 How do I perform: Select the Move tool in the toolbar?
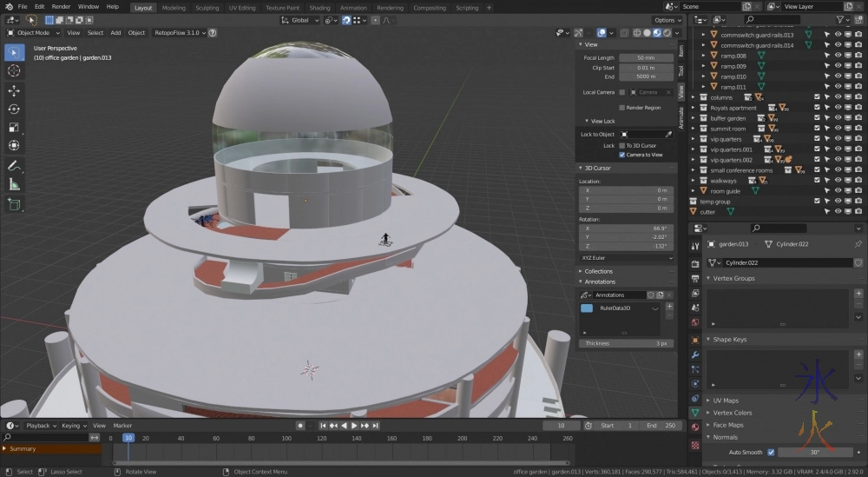(14, 90)
